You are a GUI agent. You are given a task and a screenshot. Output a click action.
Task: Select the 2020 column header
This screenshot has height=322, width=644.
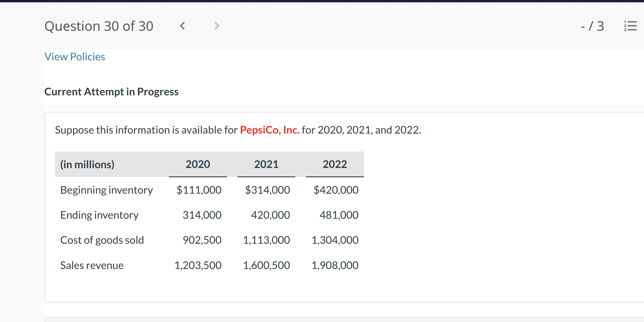tap(198, 164)
